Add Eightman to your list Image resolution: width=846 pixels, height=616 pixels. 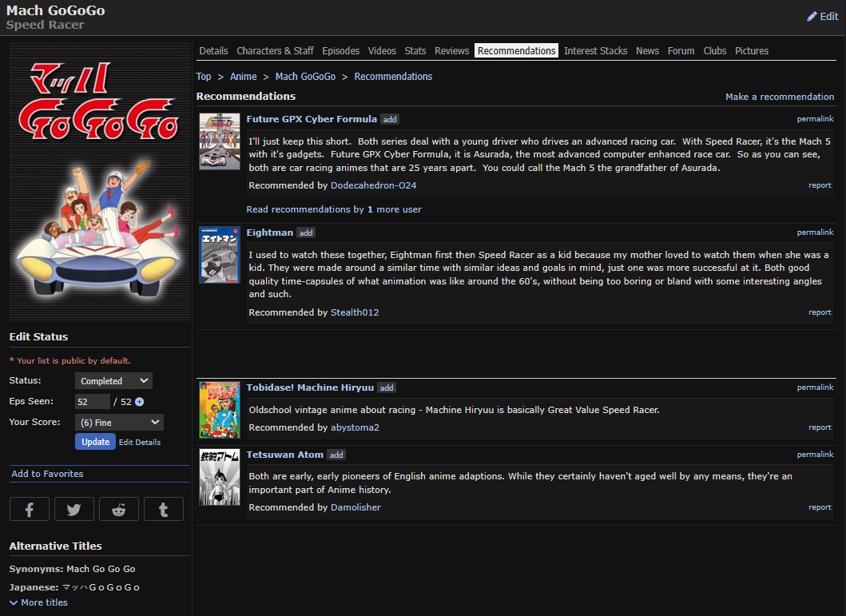tap(306, 233)
